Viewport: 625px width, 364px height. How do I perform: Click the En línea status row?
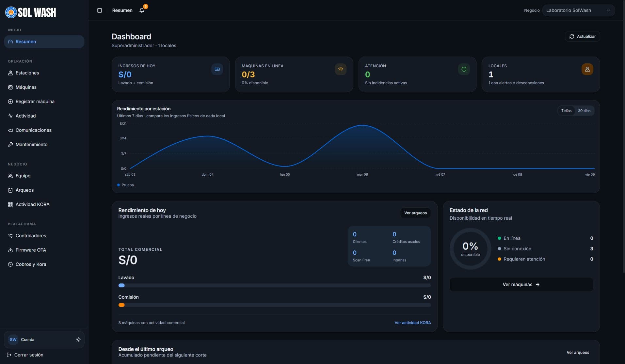pyautogui.click(x=545, y=238)
